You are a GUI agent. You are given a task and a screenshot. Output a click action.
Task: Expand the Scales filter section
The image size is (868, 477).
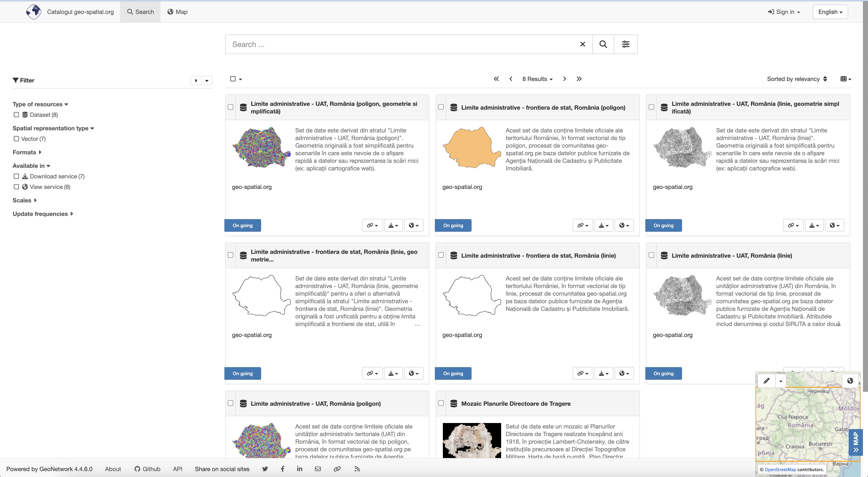(x=25, y=200)
